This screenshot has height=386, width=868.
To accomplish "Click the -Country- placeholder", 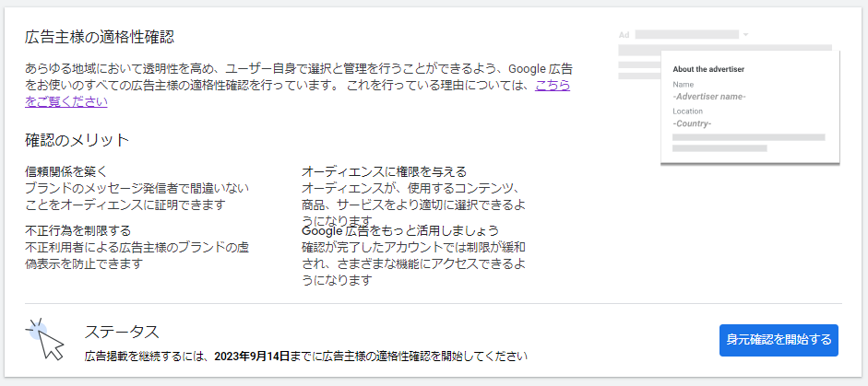I will [692, 123].
